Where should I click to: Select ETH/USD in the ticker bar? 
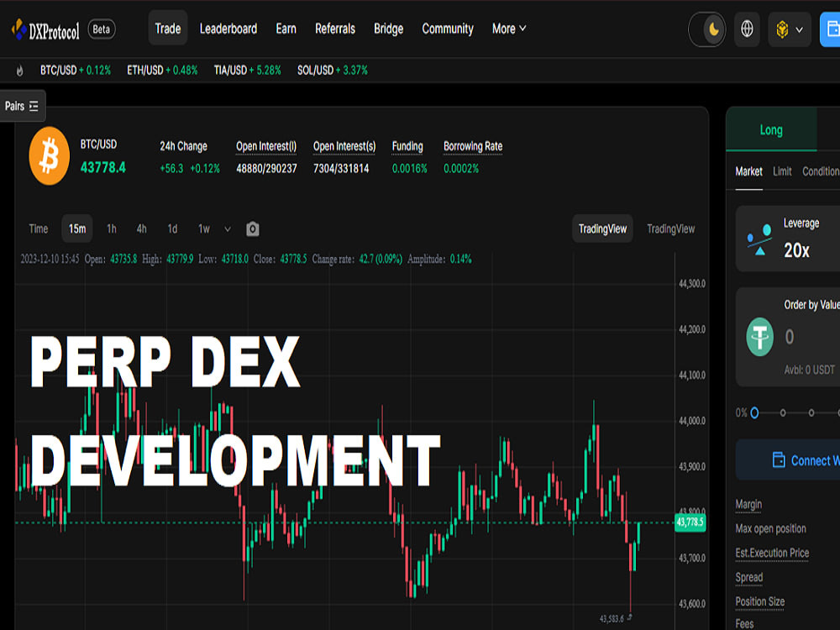[162, 71]
